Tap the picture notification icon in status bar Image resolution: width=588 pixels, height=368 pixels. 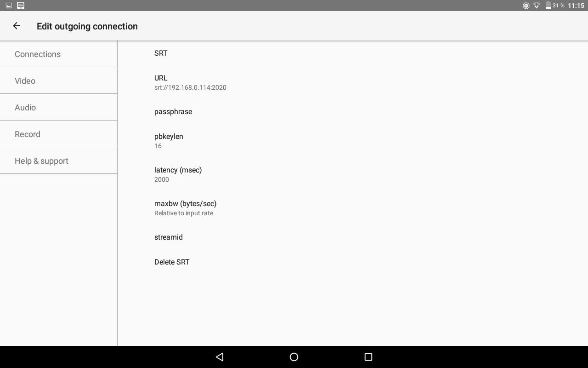[x=8, y=6]
